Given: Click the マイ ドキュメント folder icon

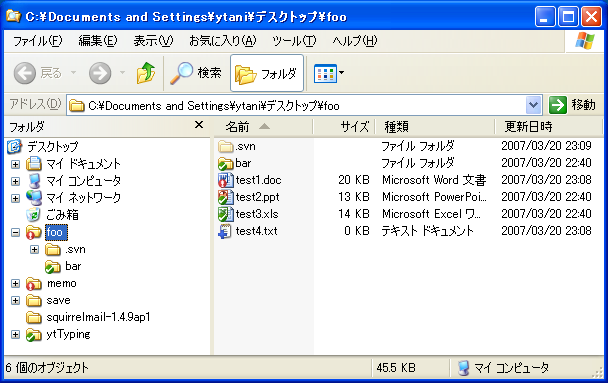Looking at the screenshot, I should tap(34, 164).
